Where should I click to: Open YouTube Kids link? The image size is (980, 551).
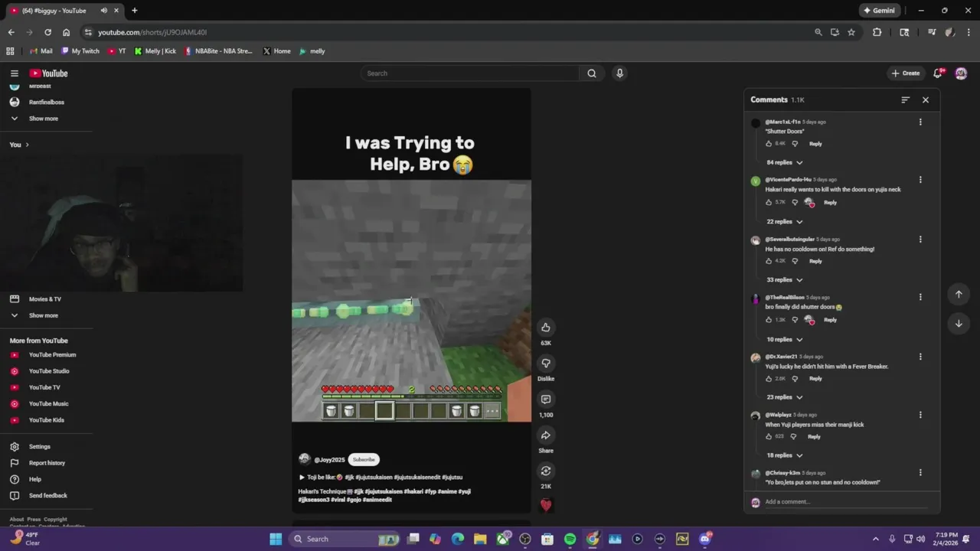click(x=46, y=420)
